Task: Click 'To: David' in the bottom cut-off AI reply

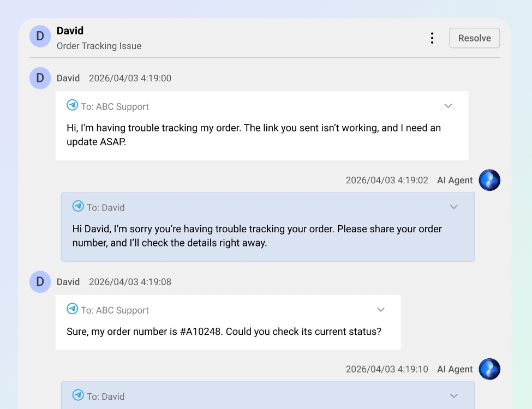Action: 105,396
